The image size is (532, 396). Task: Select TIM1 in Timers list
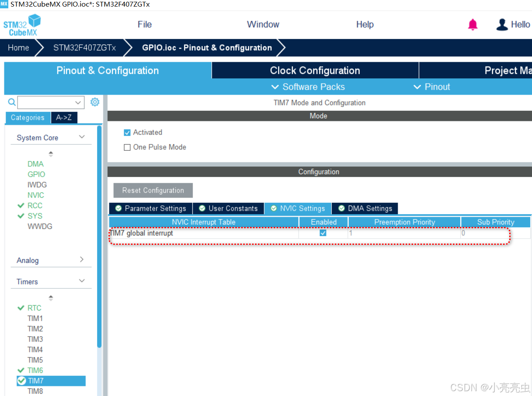coord(35,318)
